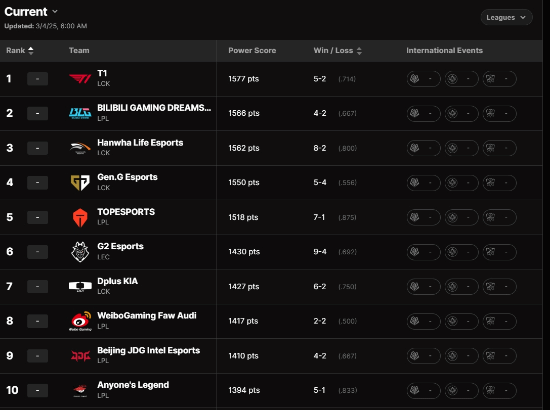This screenshot has height=410, width=550.
Task: Open the TOPESPORTS team link
Action: 126,212
